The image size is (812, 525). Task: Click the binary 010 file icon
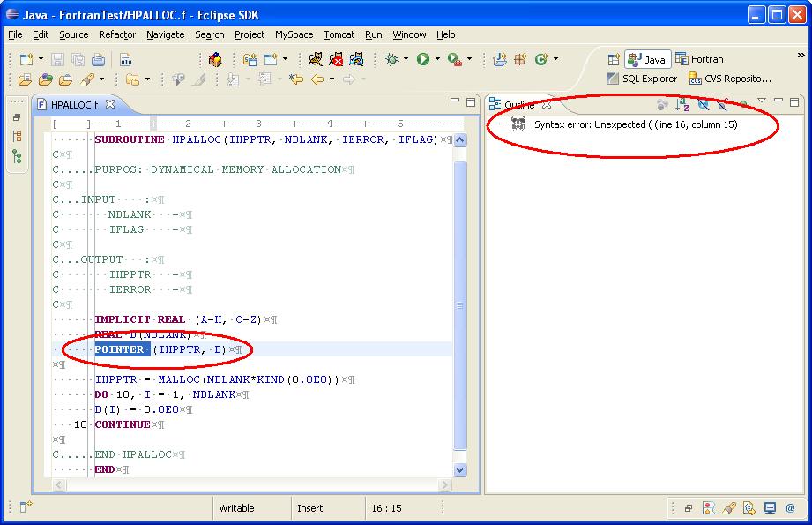126,60
